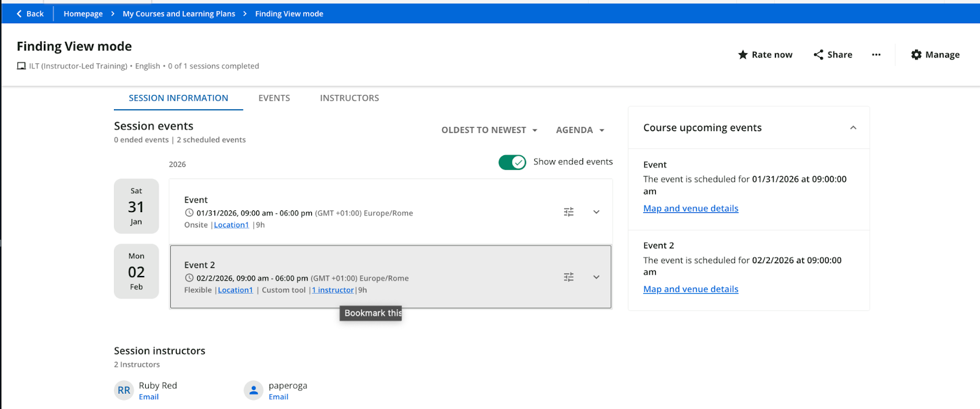The height and width of the screenshot is (409, 980).
Task: Open Map and venue details for Event 2
Action: [690, 289]
